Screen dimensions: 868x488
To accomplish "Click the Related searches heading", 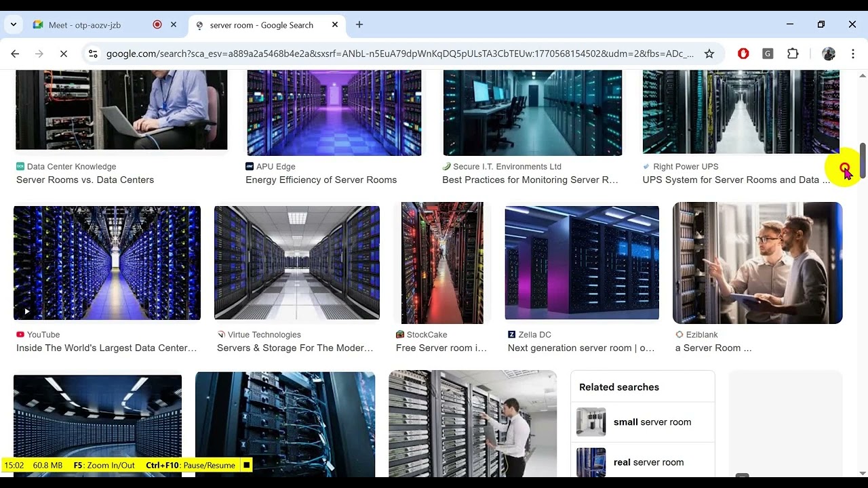I will [619, 387].
